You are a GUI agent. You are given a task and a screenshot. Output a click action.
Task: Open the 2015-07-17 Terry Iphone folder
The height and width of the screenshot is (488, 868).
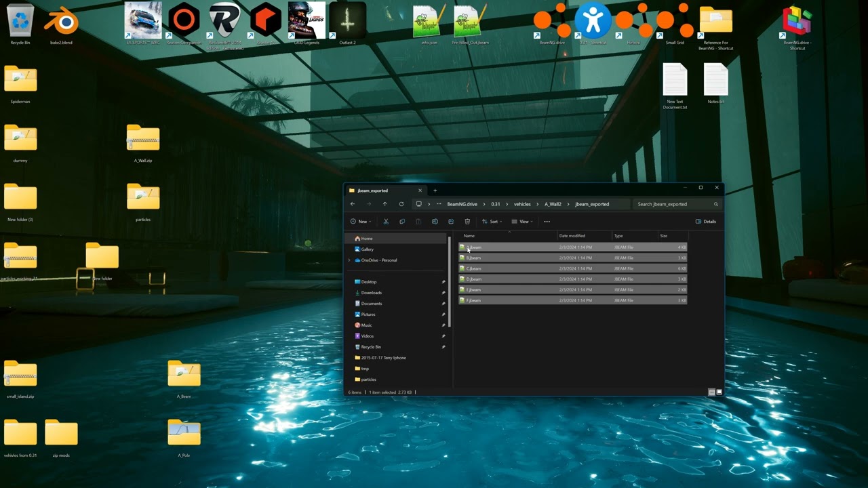pyautogui.click(x=397, y=358)
